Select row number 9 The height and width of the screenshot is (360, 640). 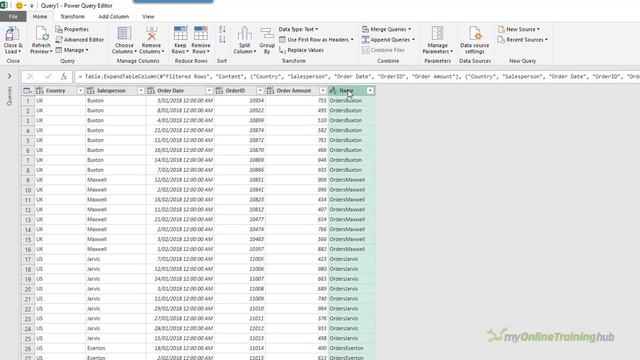coord(28,180)
